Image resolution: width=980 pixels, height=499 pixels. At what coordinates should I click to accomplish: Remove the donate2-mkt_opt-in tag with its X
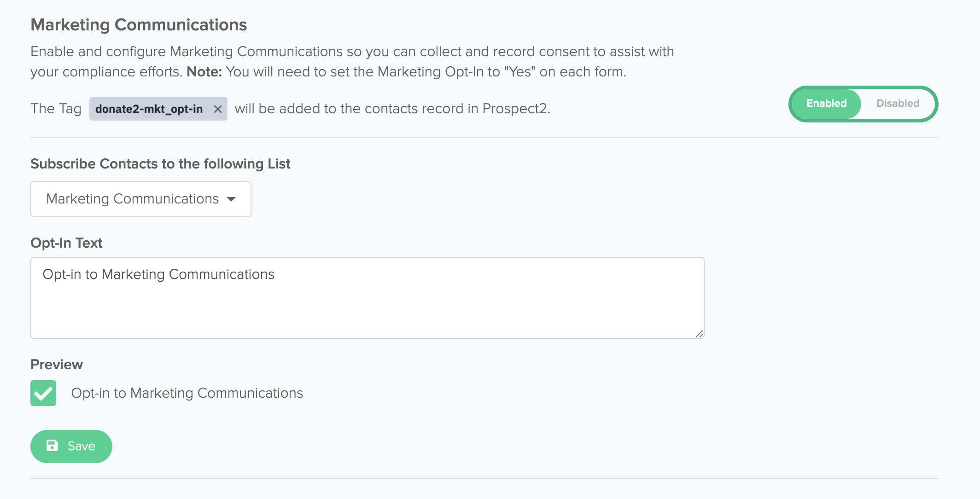(x=218, y=109)
